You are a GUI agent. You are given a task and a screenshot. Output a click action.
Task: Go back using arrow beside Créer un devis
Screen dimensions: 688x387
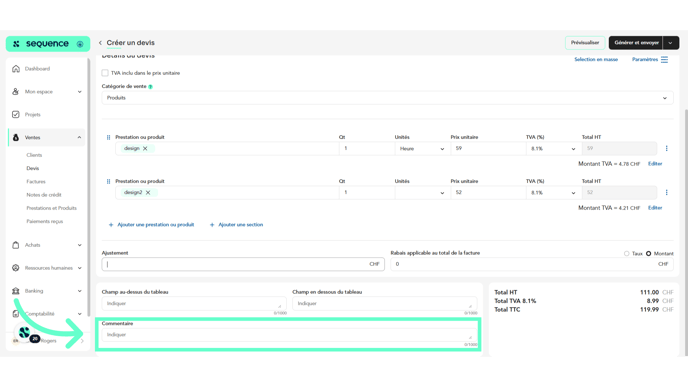(100, 43)
